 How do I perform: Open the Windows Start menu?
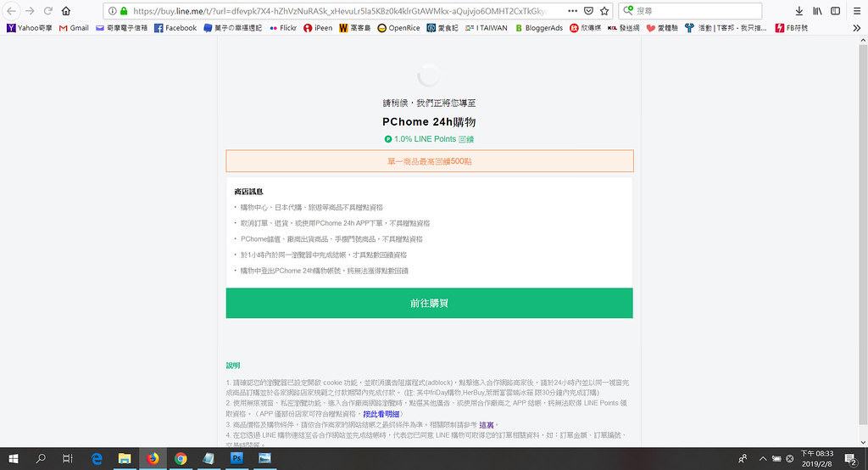click(x=14, y=458)
